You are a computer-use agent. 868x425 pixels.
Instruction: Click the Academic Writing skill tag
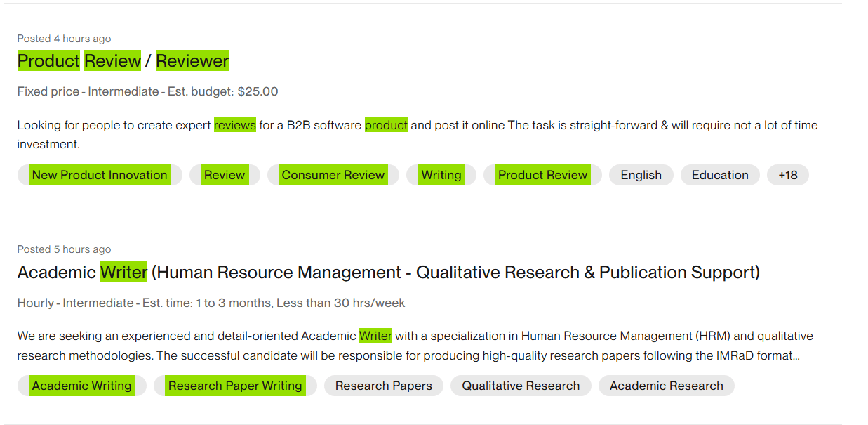(x=81, y=386)
